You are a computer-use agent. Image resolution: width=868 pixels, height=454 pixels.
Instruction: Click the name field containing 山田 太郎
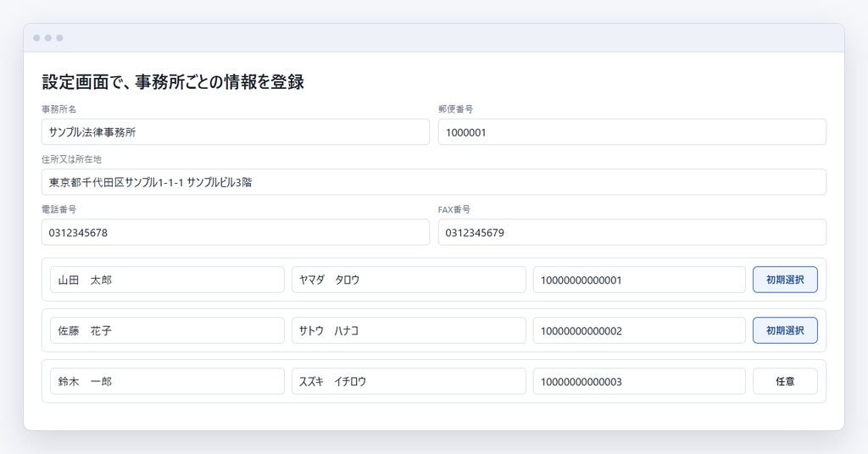pyautogui.click(x=167, y=280)
